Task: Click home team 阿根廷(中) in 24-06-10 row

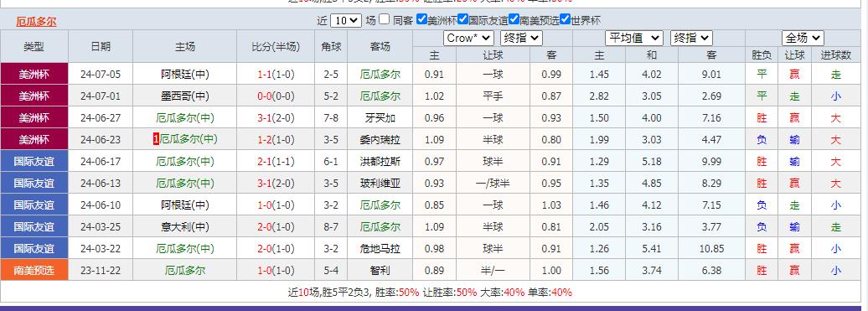Action: 185,205
